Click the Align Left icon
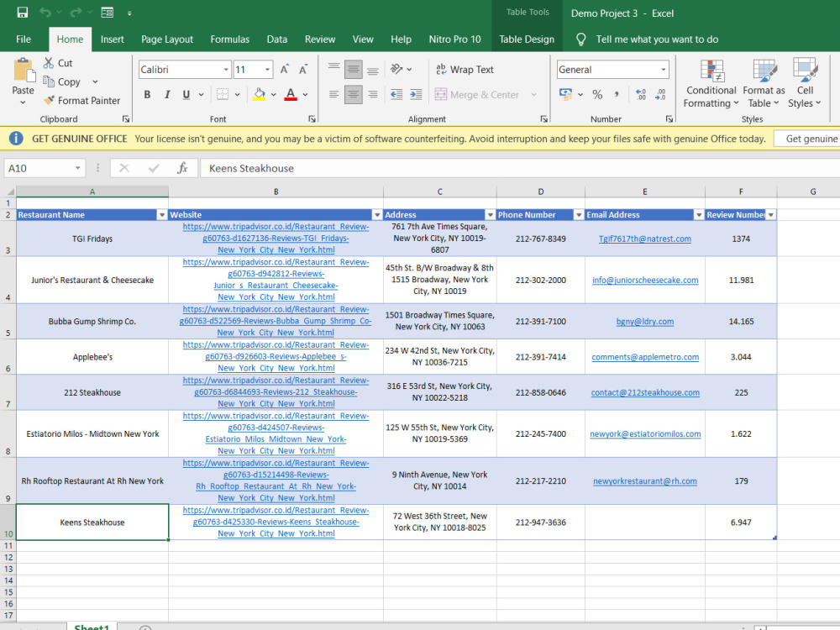Image resolution: width=840 pixels, height=630 pixels. [x=333, y=94]
